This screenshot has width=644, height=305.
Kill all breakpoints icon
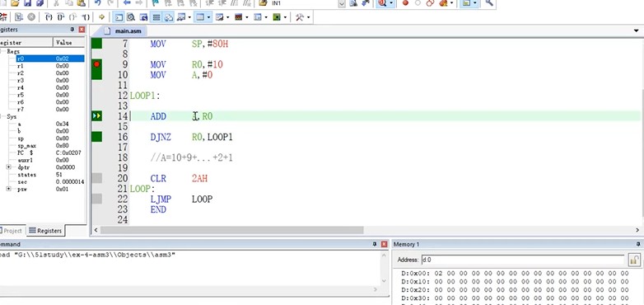pos(444,3)
